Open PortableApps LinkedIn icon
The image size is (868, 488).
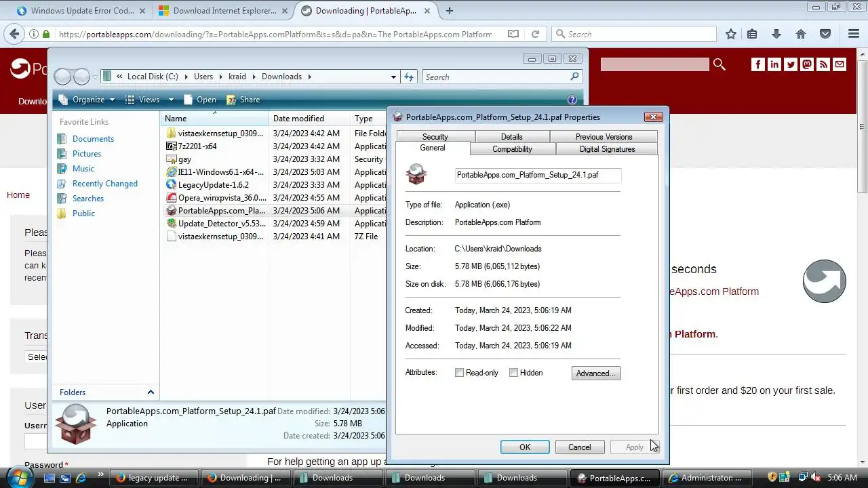point(774,64)
